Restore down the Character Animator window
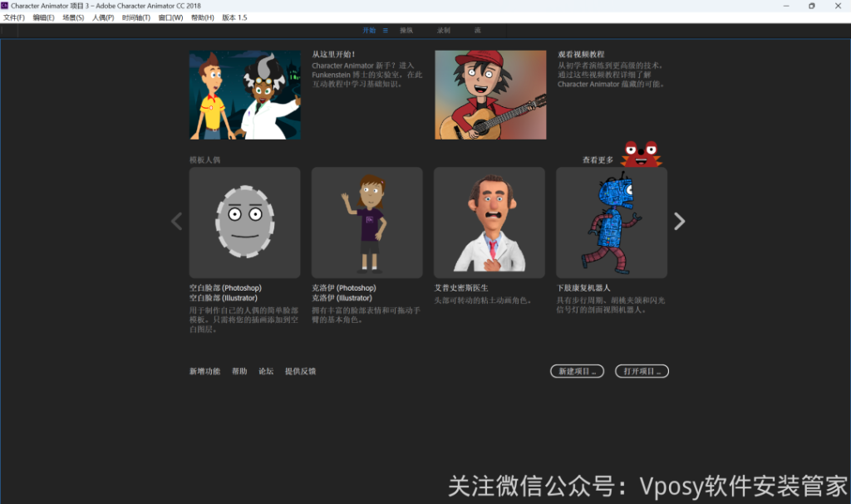851x504 pixels. 812,6
